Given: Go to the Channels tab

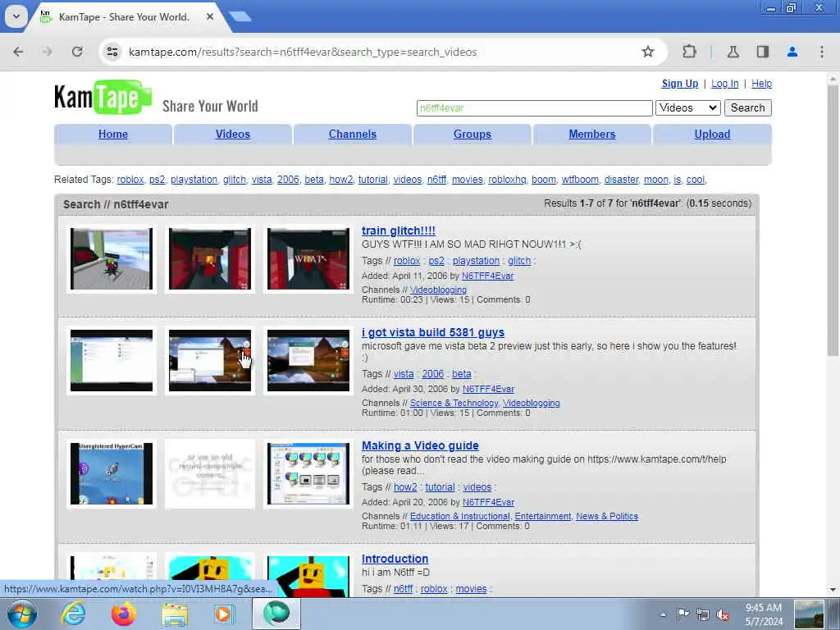Looking at the screenshot, I should (x=353, y=134).
